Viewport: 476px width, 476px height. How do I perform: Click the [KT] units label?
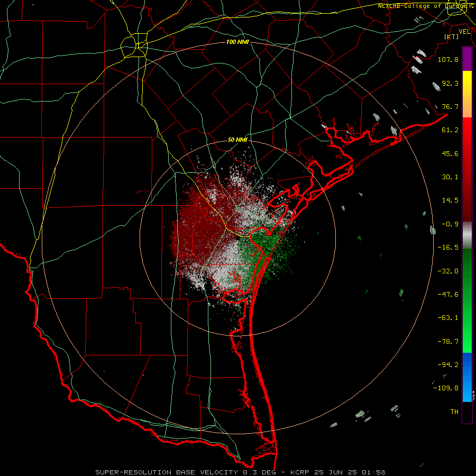point(452,36)
